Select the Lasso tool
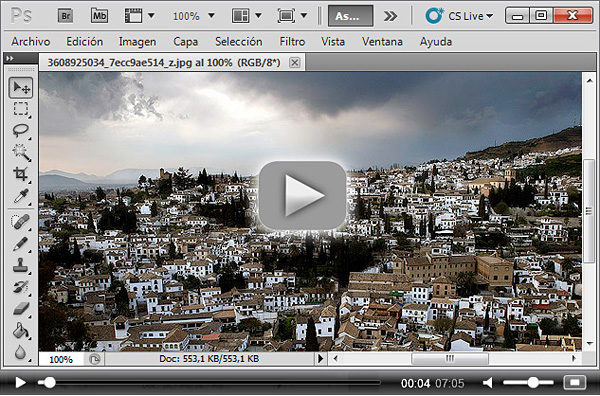The width and height of the screenshot is (600, 396). point(21,130)
